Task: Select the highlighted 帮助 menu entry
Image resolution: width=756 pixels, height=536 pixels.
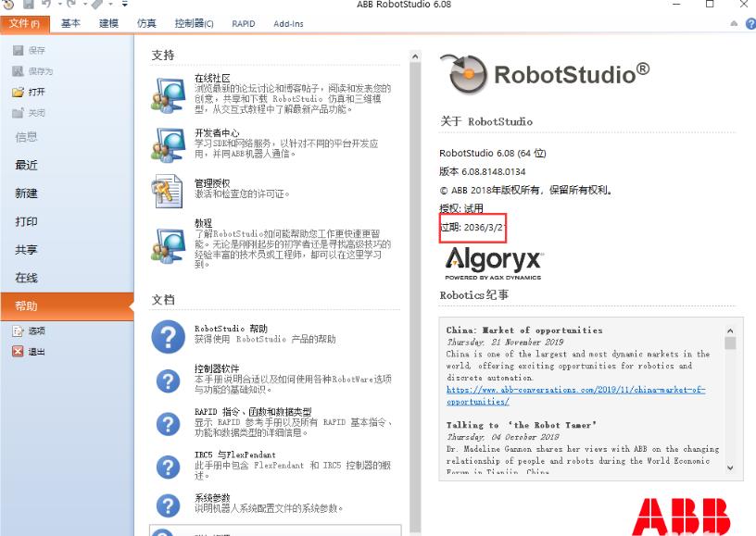Action: pyautogui.click(x=67, y=306)
